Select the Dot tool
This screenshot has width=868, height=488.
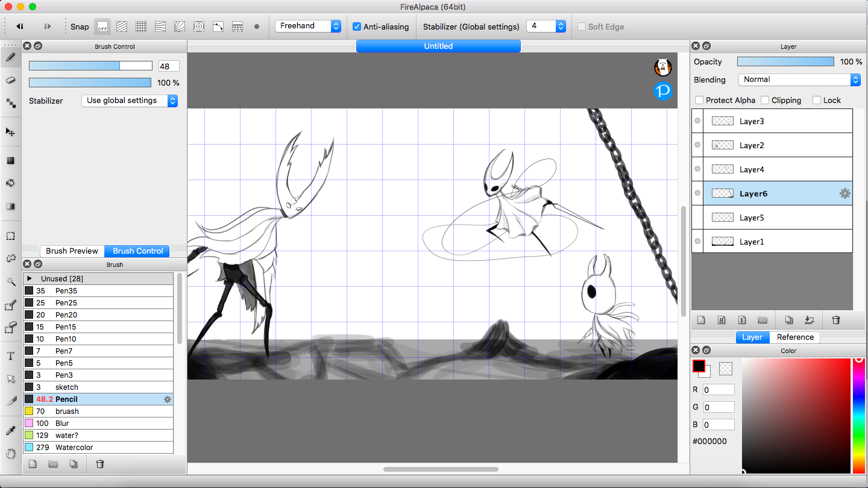(10, 103)
